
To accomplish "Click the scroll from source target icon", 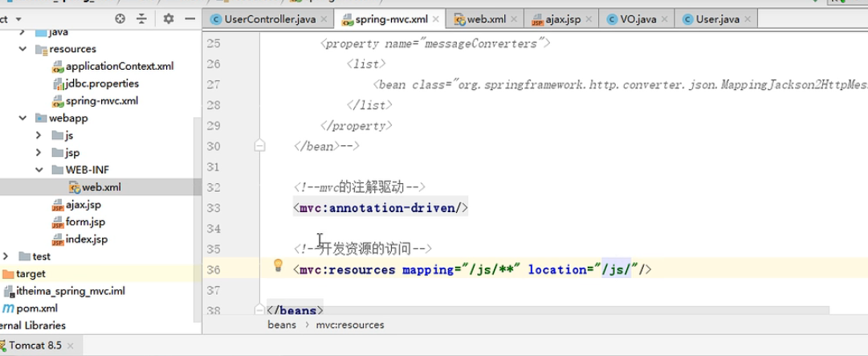I will pos(120,18).
